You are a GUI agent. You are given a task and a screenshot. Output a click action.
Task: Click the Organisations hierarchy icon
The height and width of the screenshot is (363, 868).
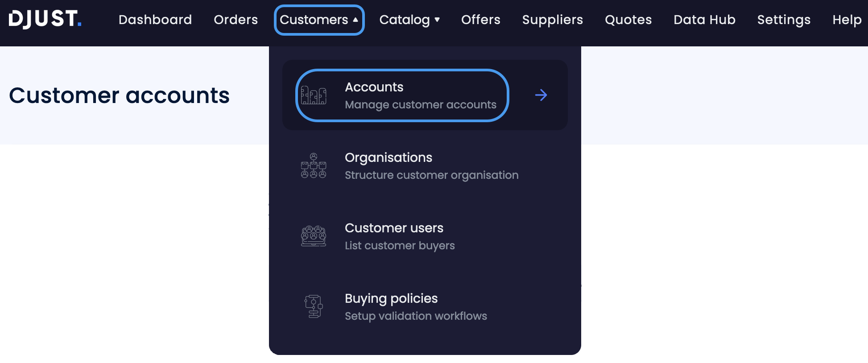(314, 166)
